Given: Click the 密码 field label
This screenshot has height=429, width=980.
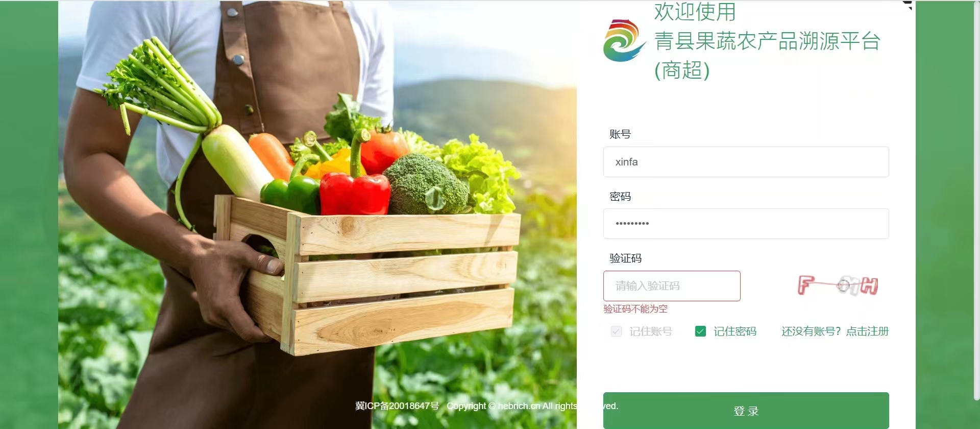Looking at the screenshot, I should (620, 197).
